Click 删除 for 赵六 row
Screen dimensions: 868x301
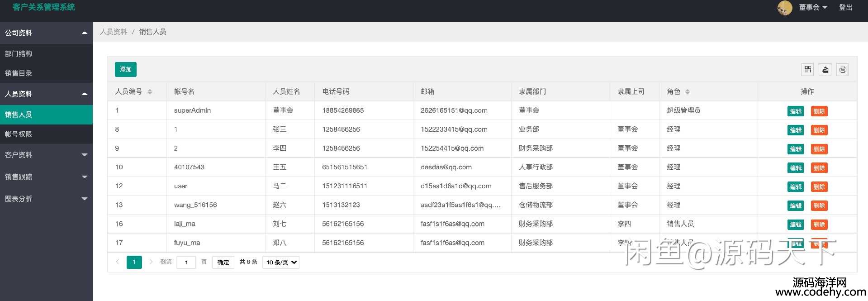819,206
